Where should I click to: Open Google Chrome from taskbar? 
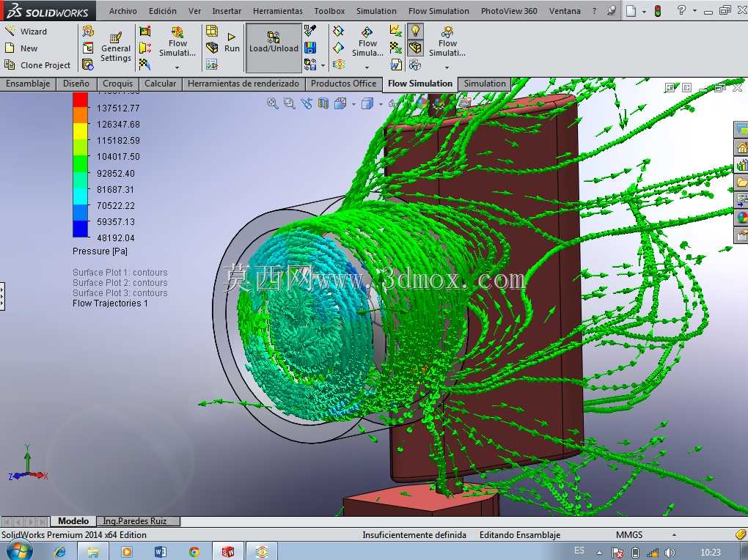194,552
